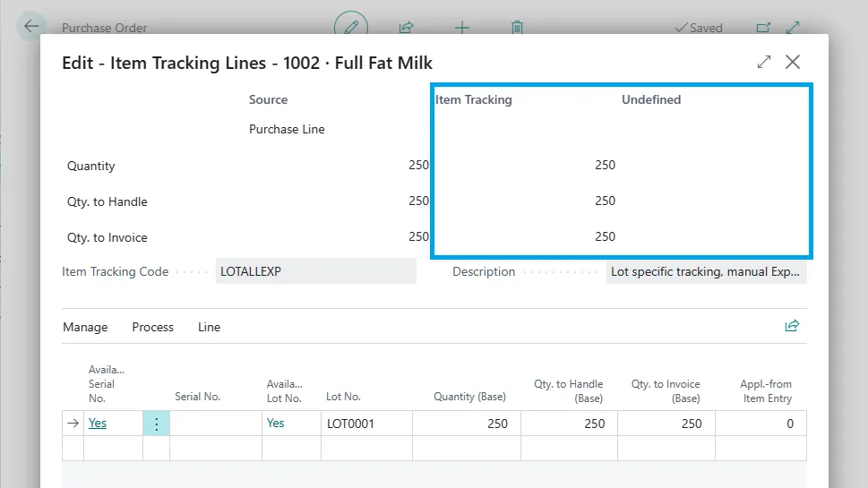Click the Appl.-from Item Entry cell showing 0
Viewport: 868px width, 488px height.
(x=761, y=424)
